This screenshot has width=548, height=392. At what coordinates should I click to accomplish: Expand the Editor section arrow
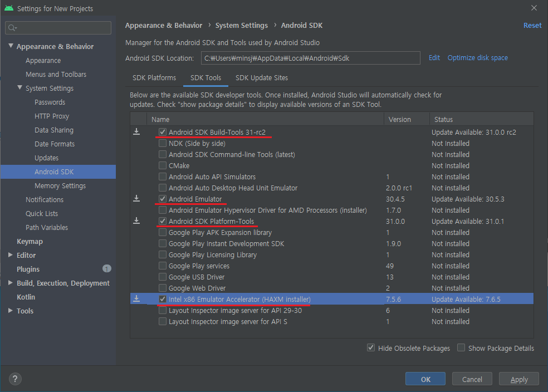pyautogui.click(x=11, y=255)
